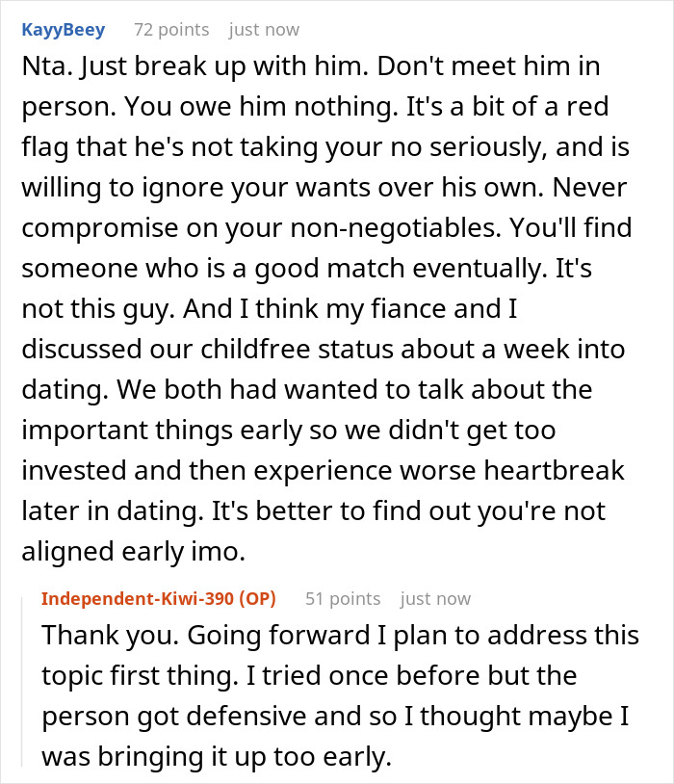Viewport: 674px width, 784px height.
Task: Click the 51 points score
Action: 342,598
